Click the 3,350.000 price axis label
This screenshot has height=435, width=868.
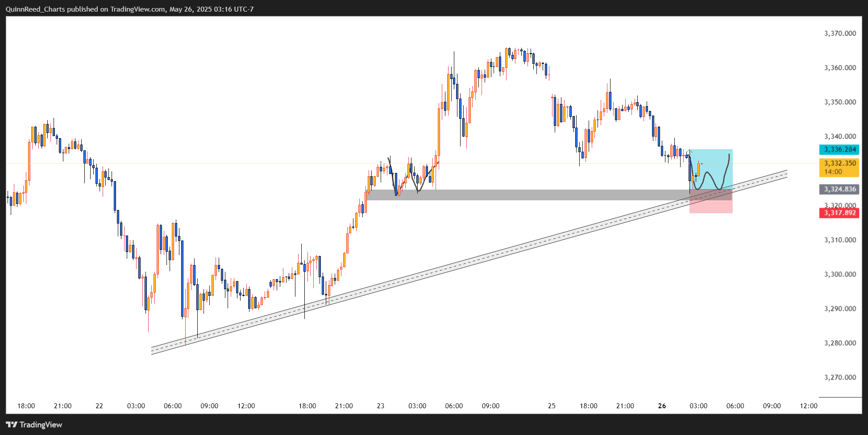pyautogui.click(x=840, y=102)
